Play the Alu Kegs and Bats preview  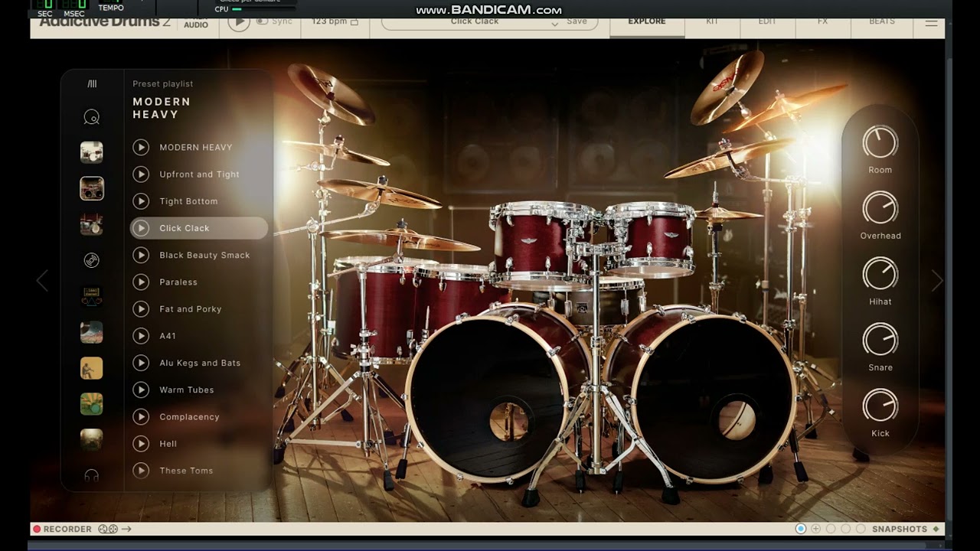(x=141, y=363)
